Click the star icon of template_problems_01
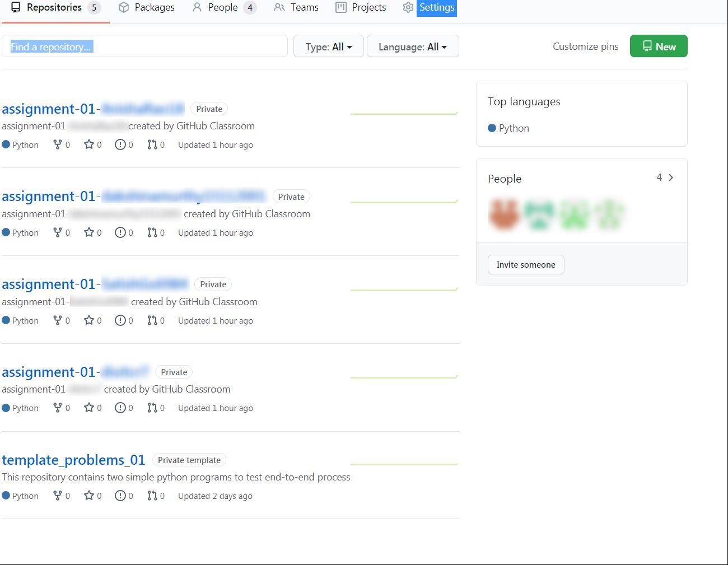Image resolution: width=728 pixels, height=565 pixels. click(89, 496)
